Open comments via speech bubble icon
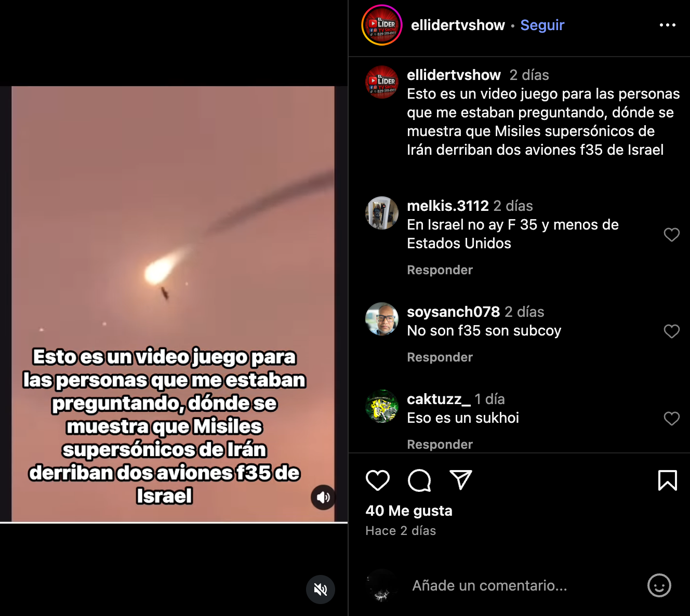 click(419, 480)
